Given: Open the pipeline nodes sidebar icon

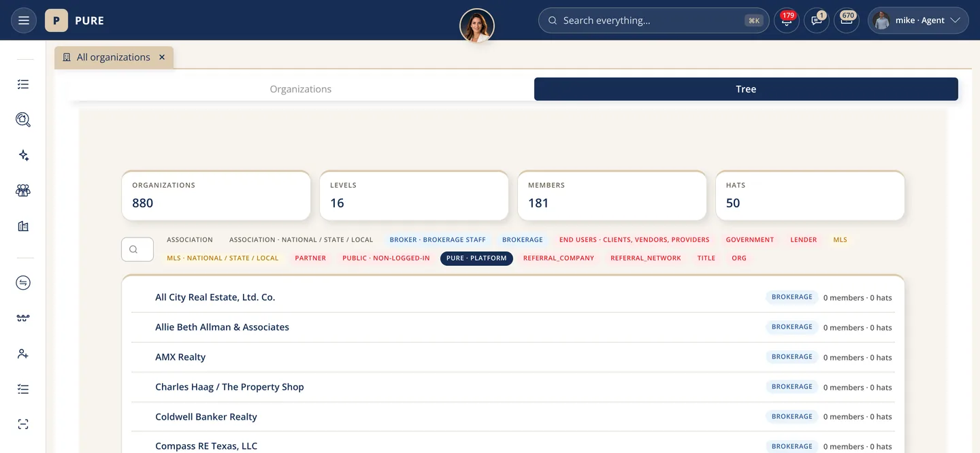Looking at the screenshot, I should 23,318.
